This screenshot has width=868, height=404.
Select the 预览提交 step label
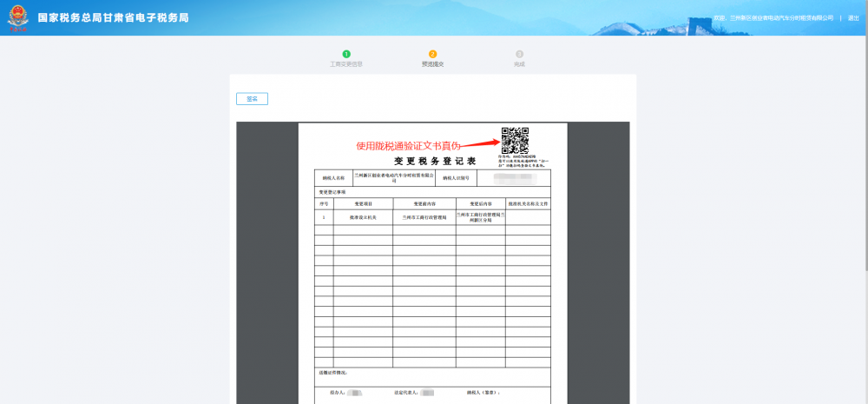click(x=433, y=64)
